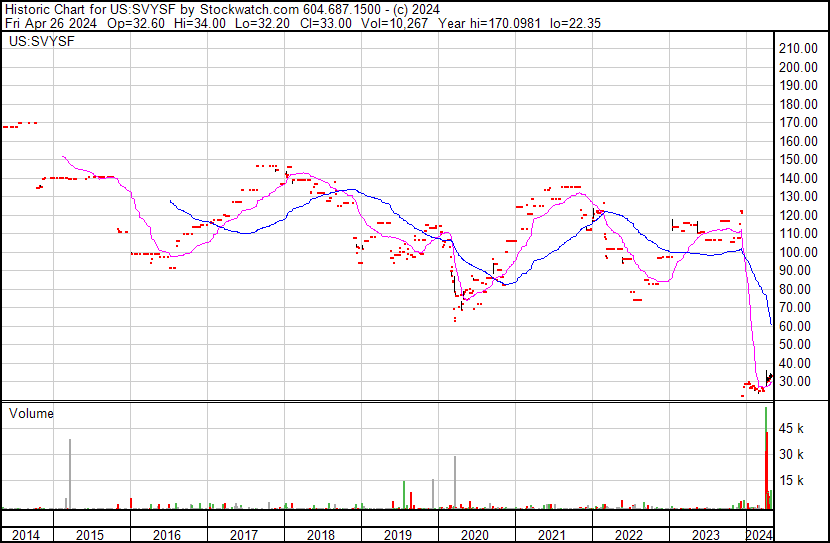Click the Vol=10,267 value in header
The height and width of the screenshot is (543, 830).
[x=394, y=24]
